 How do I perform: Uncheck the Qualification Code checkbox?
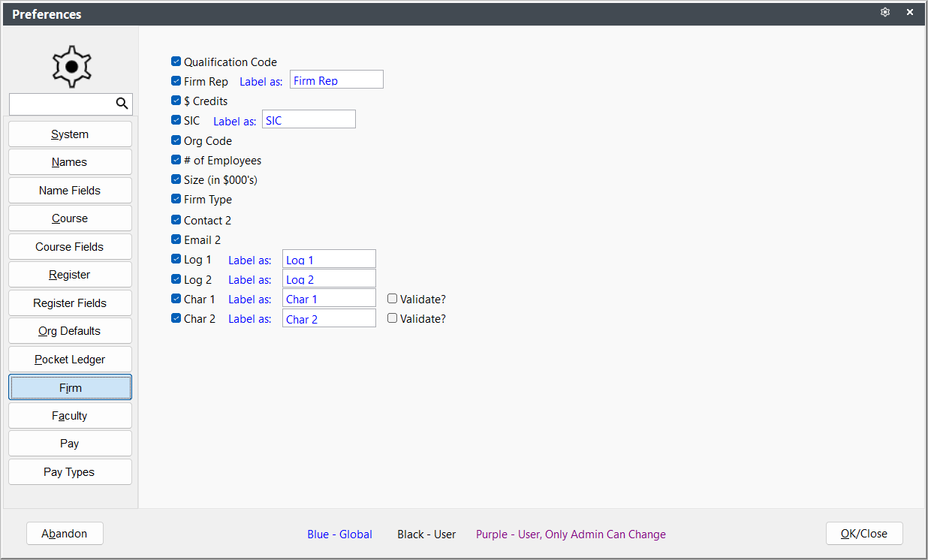click(176, 62)
